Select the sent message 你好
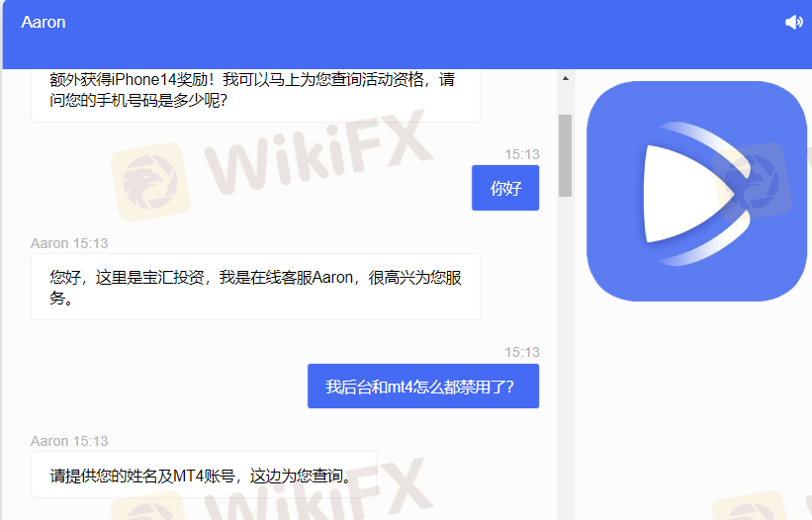This screenshot has height=520, width=812. tap(505, 188)
